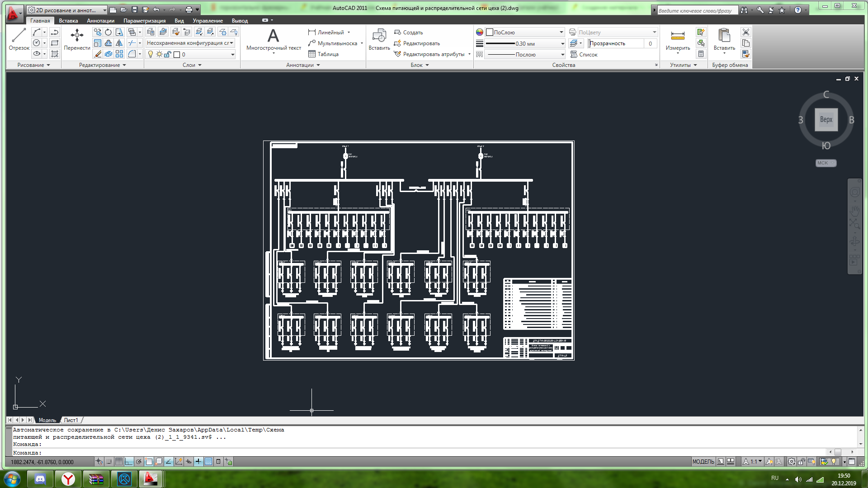Toggle object snap in status bar
The image size is (868, 488).
149,461
